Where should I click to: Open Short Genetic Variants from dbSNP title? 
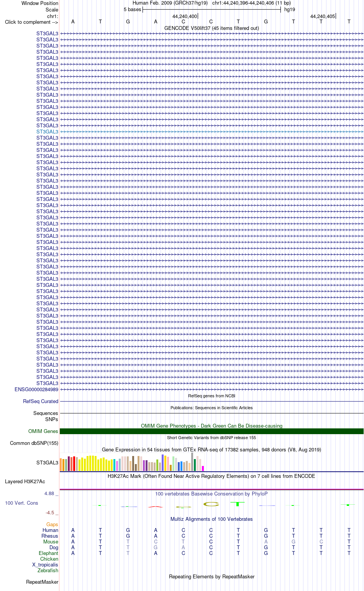[x=212, y=438]
